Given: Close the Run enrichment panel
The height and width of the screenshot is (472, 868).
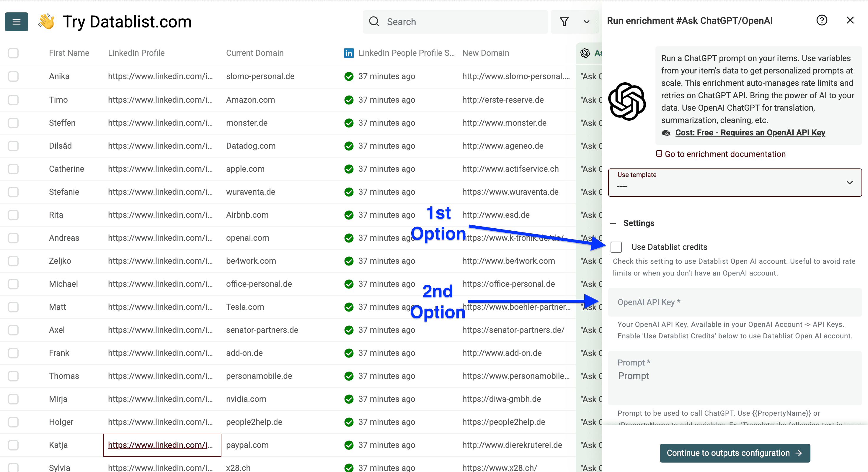Looking at the screenshot, I should click(x=851, y=20).
